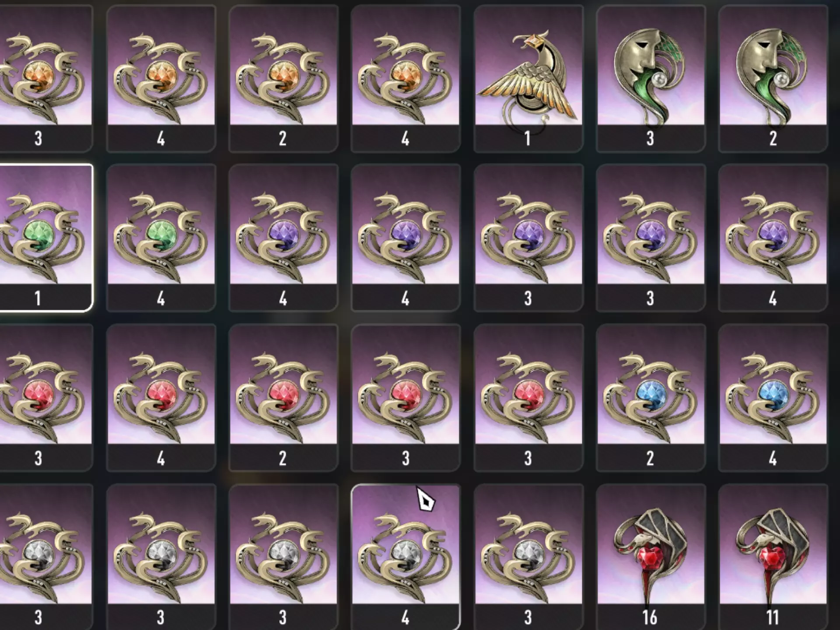This screenshot has width=840, height=630.
Task: Click the orange gem card beside the bird ornament
Action: (x=406, y=79)
